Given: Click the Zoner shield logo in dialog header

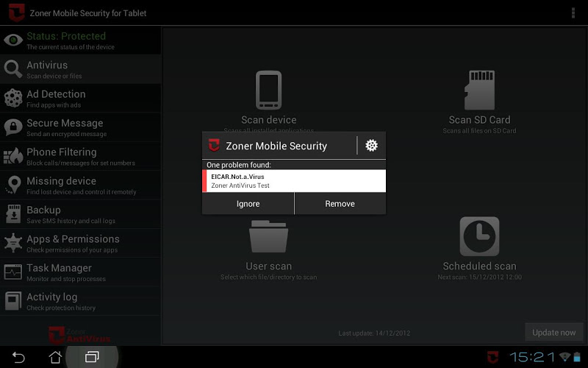Looking at the screenshot, I should (214, 145).
